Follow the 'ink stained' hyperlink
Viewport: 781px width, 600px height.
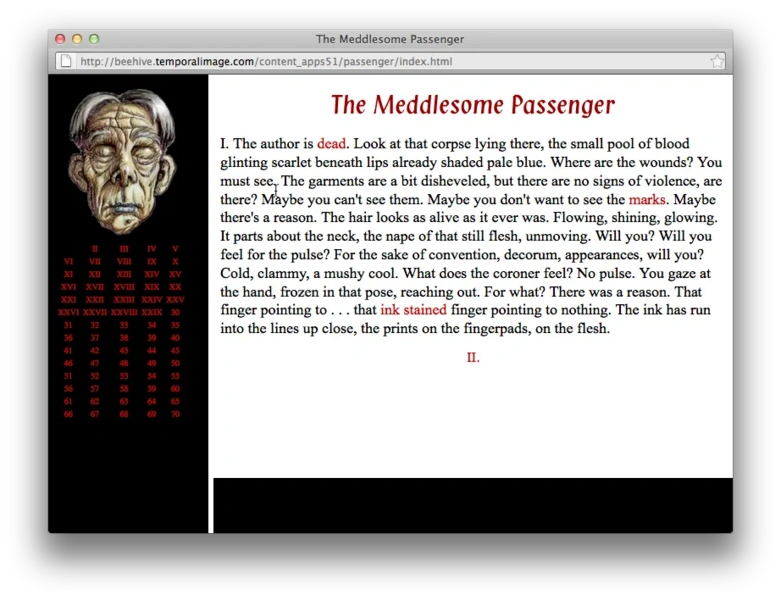click(413, 310)
